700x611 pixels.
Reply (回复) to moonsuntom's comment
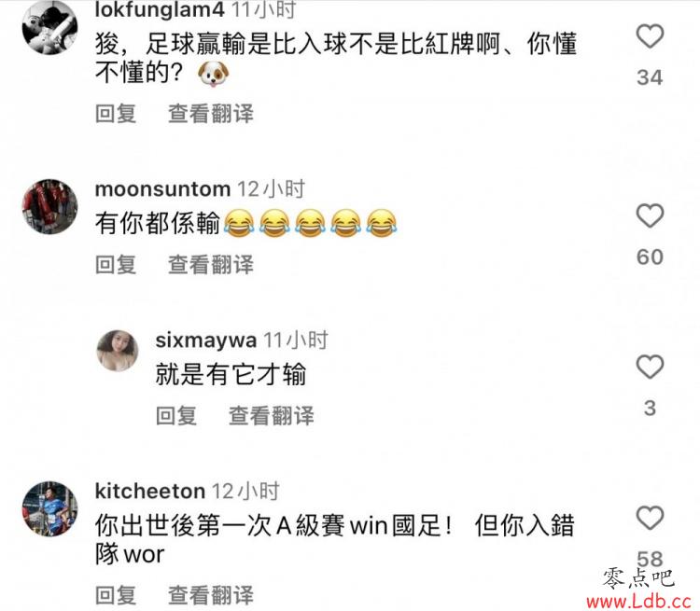point(116,265)
